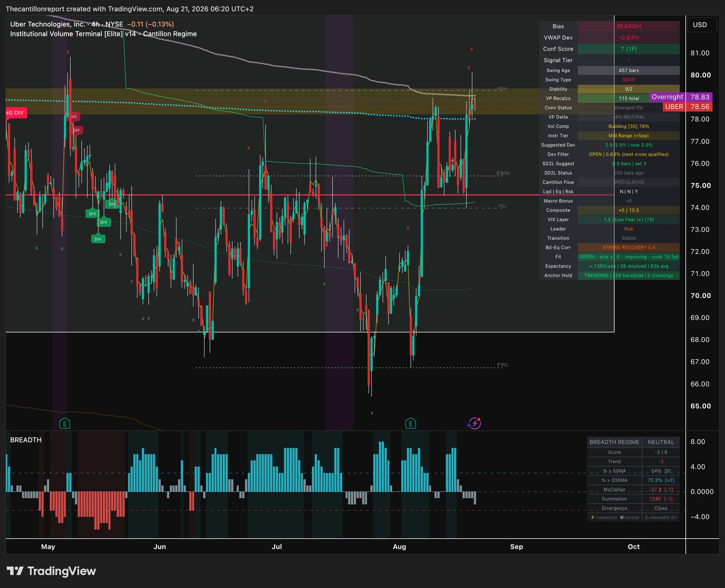Click the Jun label on the time axis

click(159, 546)
